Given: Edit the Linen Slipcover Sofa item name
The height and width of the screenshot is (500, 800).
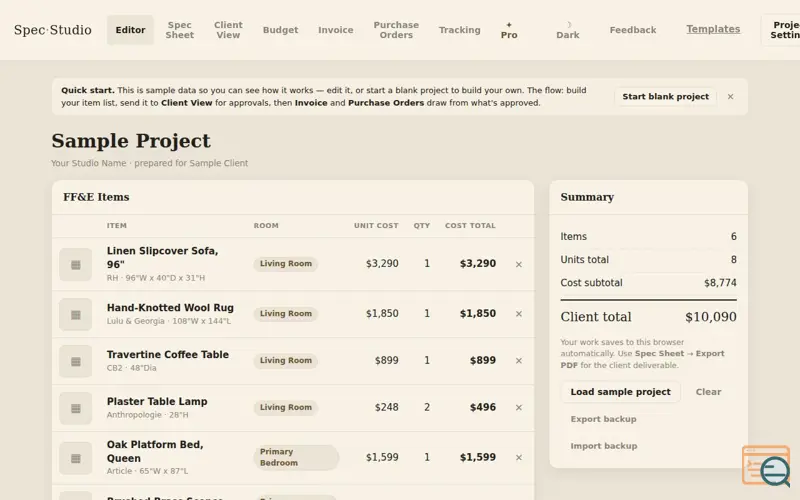Looking at the screenshot, I should (x=162, y=258).
